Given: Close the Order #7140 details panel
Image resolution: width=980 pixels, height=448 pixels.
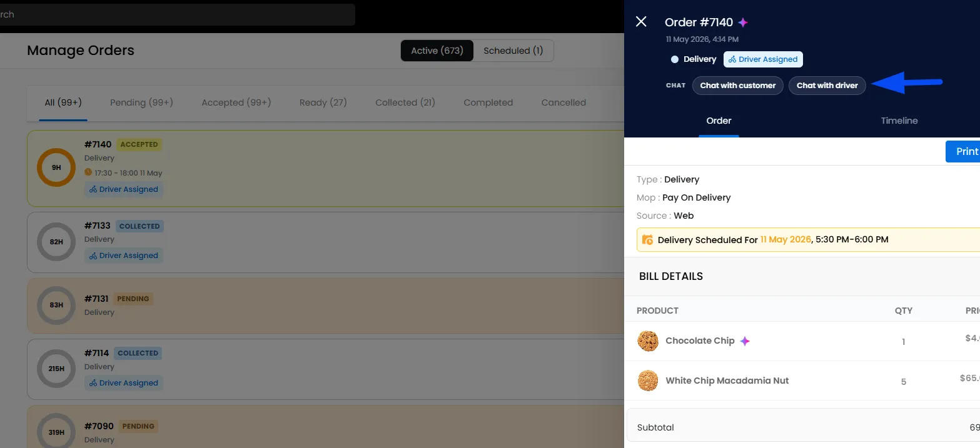Looking at the screenshot, I should point(641,22).
